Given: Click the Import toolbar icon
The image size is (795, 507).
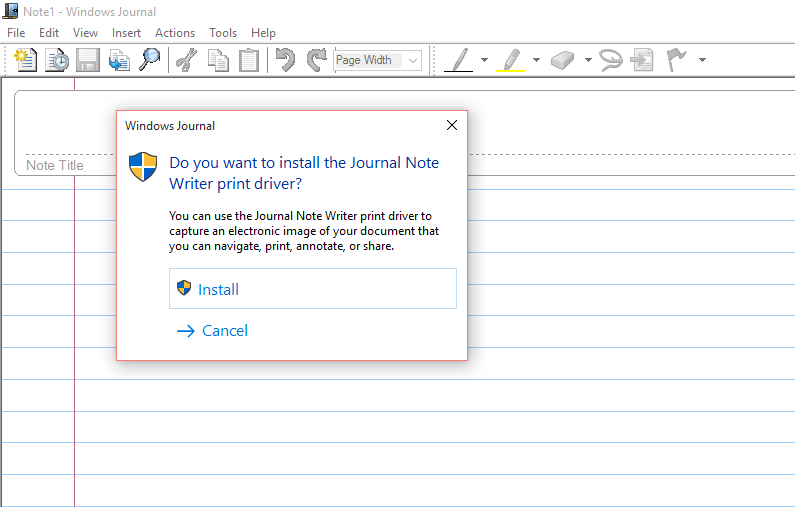Looking at the screenshot, I should tap(119, 60).
